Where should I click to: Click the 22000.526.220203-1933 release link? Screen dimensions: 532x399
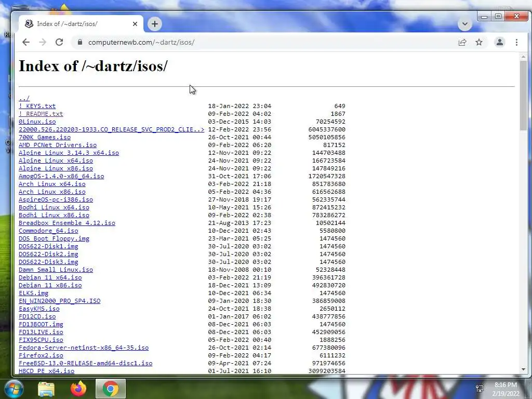click(112, 129)
